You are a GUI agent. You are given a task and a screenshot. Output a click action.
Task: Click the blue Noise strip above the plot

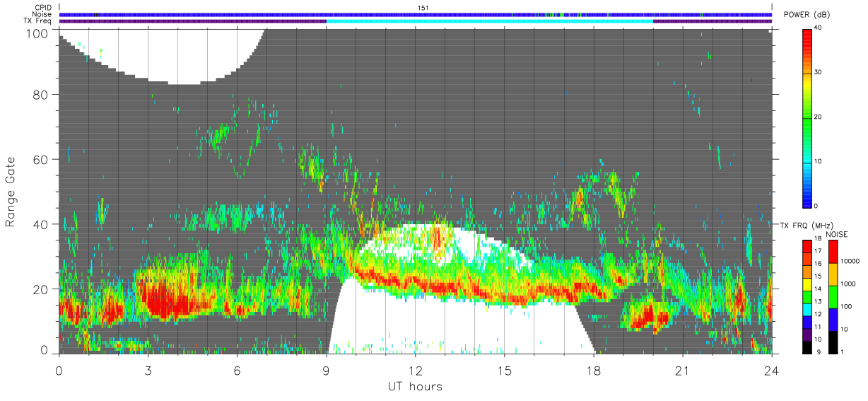pos(416,14)
